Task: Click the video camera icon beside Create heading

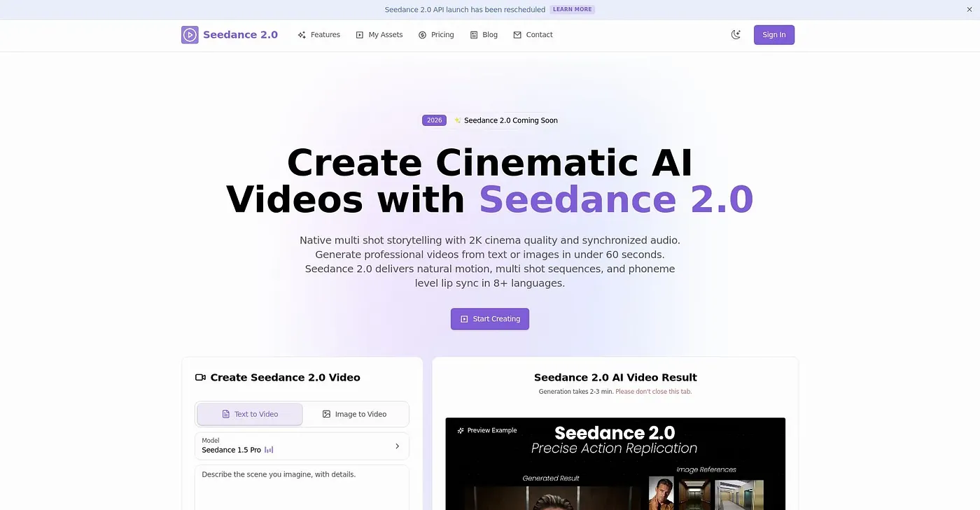Action: 200,378
